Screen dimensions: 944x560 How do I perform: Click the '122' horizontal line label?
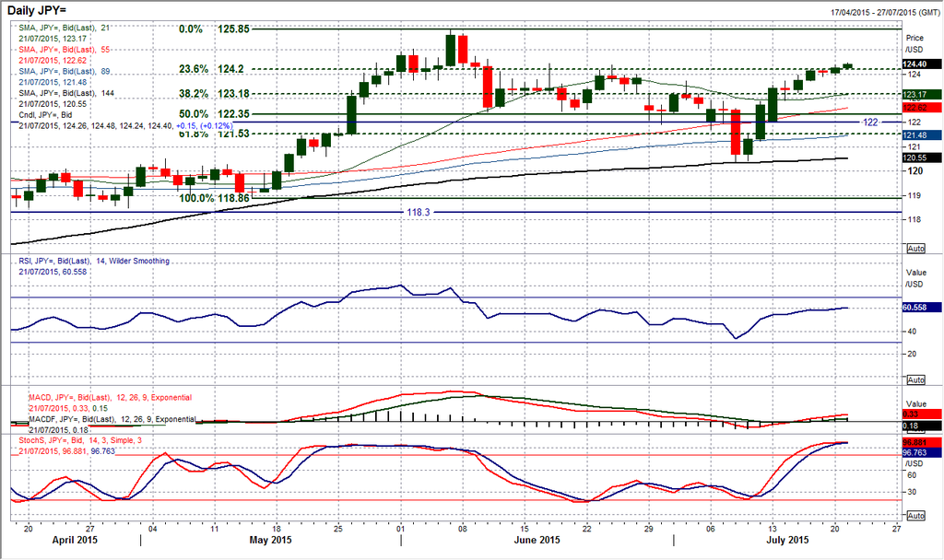(870, 122)
